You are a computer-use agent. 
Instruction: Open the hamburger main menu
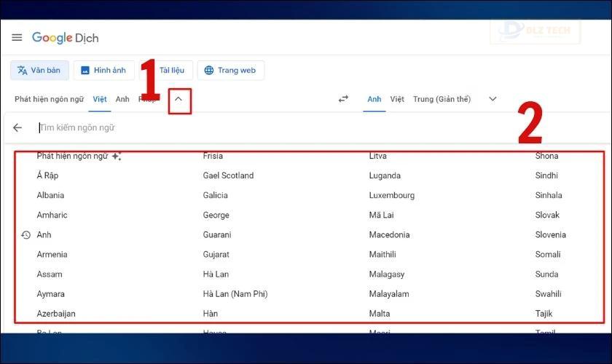tap(17, 37)
